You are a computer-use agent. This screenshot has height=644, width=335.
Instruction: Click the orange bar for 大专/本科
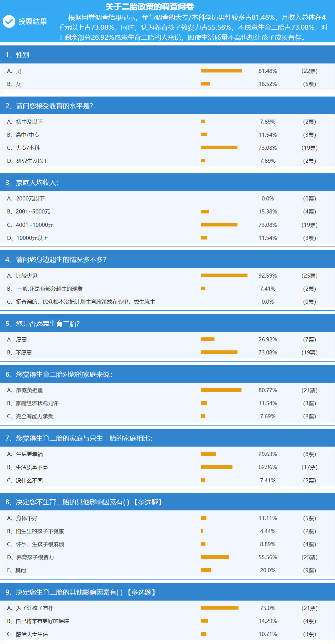[219, 148]
